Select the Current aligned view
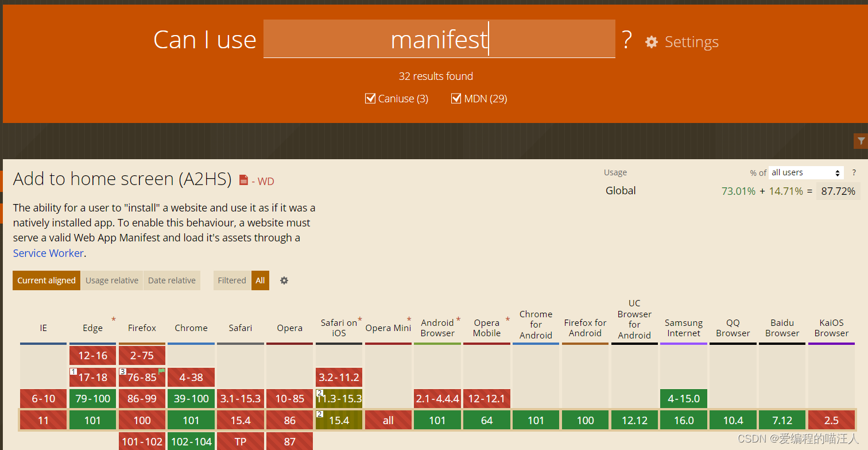Viewport: 868px width, 450px height. tap(46, 280)
